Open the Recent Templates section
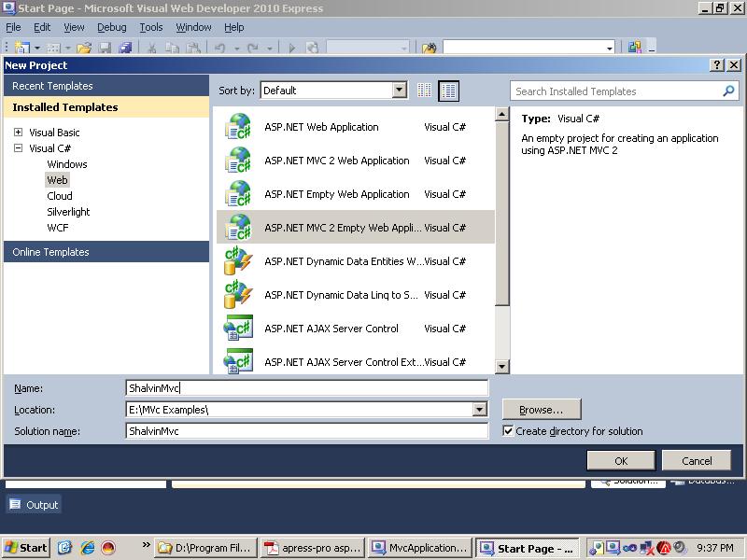This screenshot has width=747, height=560. 106,86
